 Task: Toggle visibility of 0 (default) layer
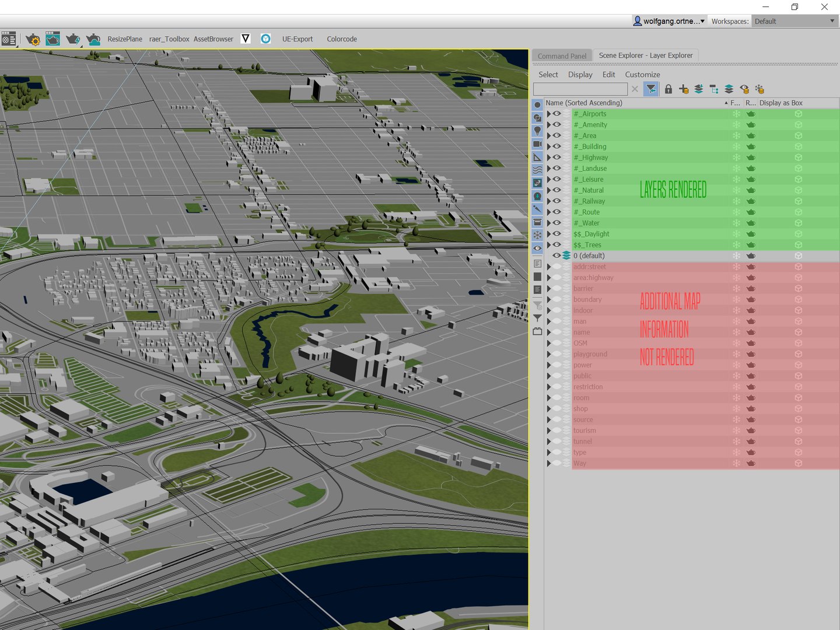557,256
